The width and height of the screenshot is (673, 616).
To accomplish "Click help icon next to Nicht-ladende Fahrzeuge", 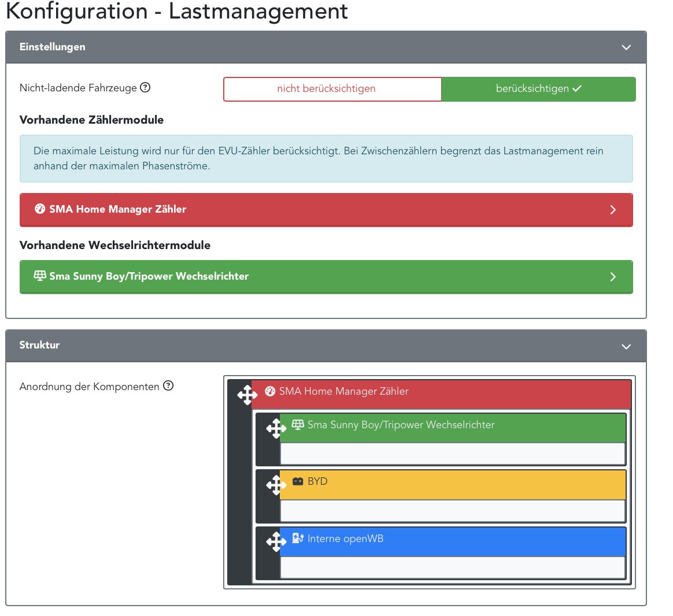I will click(146, 87).
